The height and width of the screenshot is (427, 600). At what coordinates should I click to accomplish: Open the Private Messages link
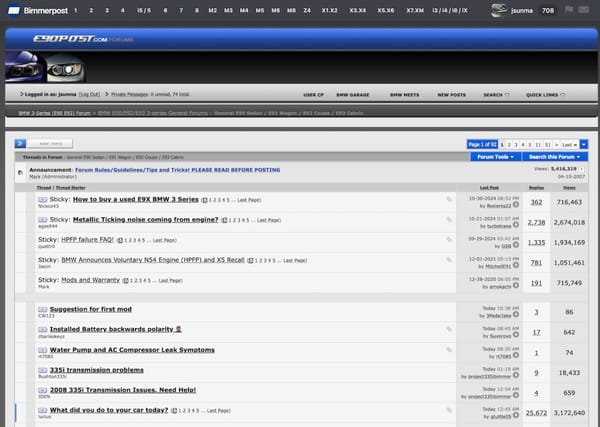tap(129, 94)
